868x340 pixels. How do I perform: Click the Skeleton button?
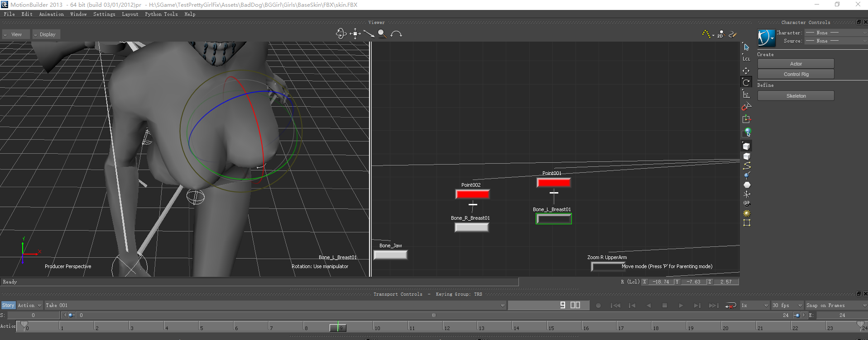coord(796,96)
